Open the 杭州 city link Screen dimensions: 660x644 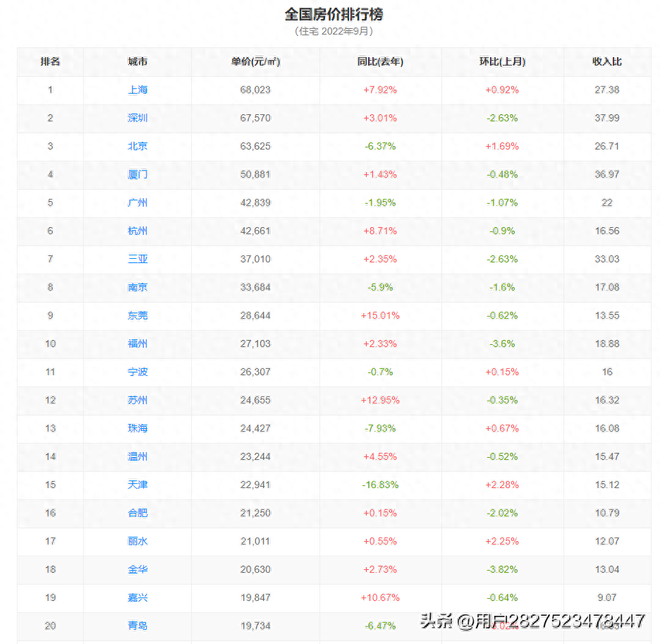click(x=137, y=231)
